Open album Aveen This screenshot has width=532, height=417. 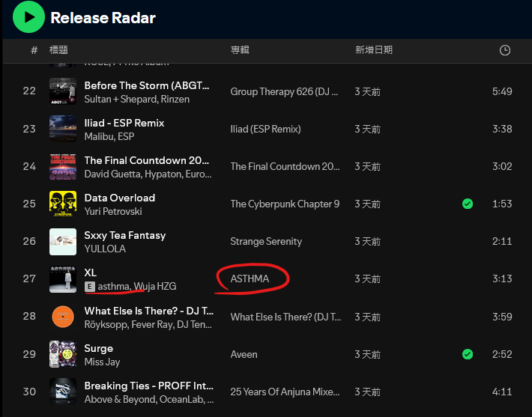[244, 355]
